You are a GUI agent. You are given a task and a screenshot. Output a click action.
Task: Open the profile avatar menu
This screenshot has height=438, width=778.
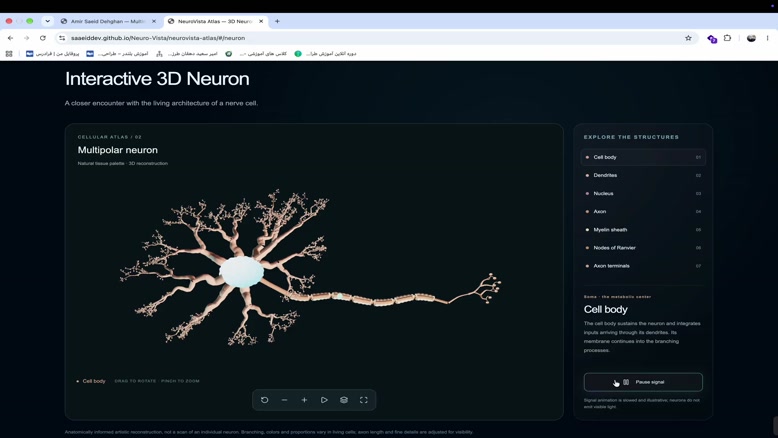click(x=751, y=38)
